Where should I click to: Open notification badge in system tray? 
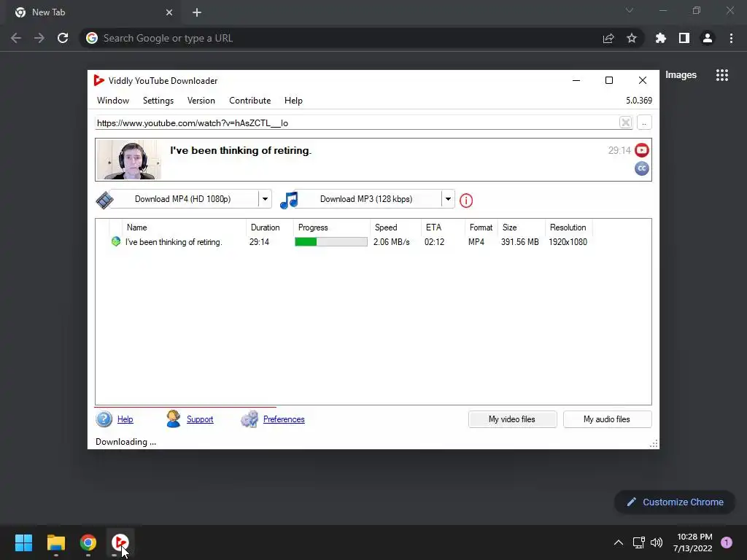click(x=727, y=542)
